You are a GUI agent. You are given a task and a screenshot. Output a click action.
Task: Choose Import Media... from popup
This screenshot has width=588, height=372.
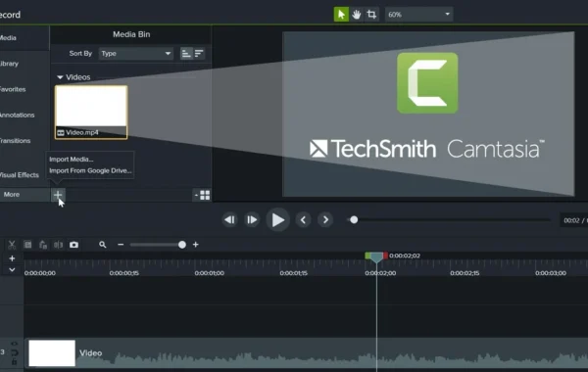tap(72, 160)
